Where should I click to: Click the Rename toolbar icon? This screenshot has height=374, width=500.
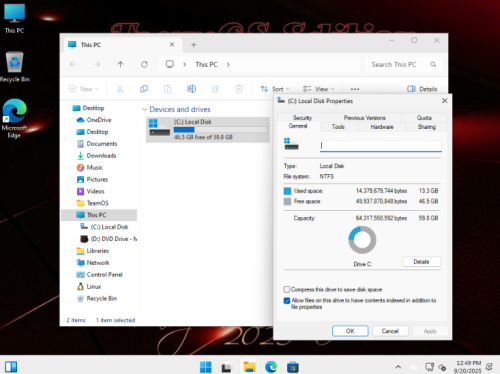tap(191, 89)
